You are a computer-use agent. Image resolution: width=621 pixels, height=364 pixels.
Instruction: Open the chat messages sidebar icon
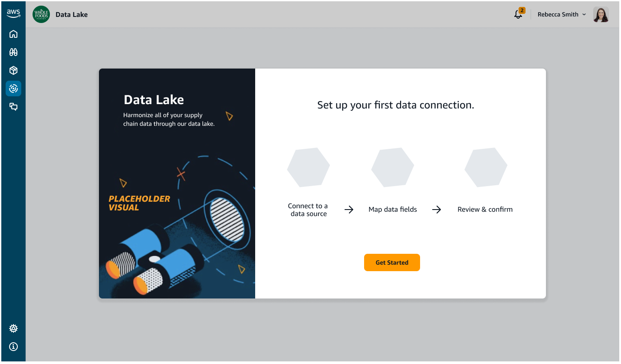pyautogui.click(x=13, y=107)
